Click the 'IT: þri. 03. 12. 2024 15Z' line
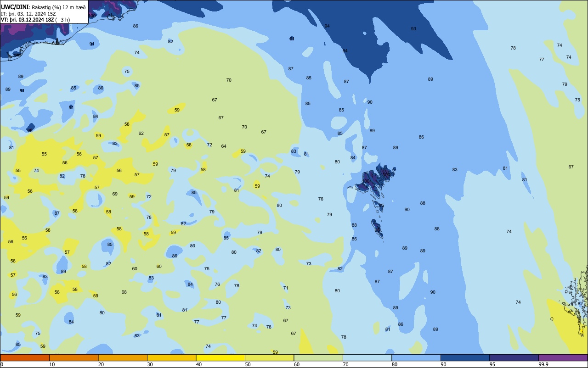The height and width of the screenshot is (368, 588). pos(28,14)
